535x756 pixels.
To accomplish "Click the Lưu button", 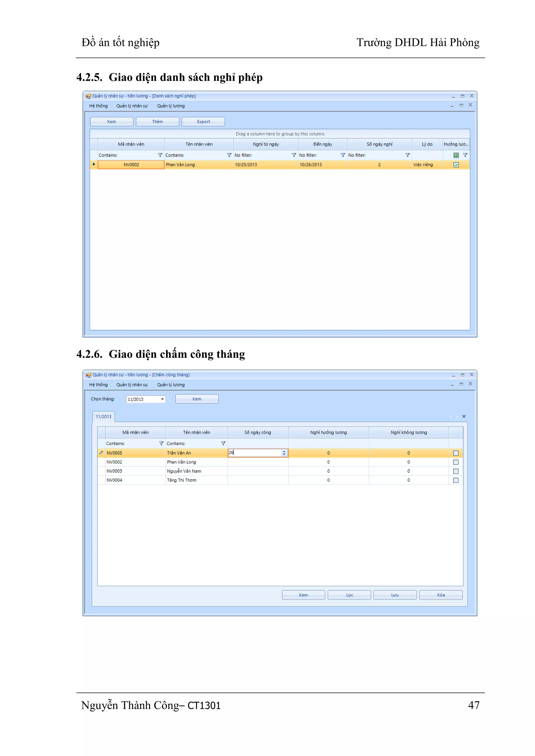I will pyautogui.click(x=395, y=595).
